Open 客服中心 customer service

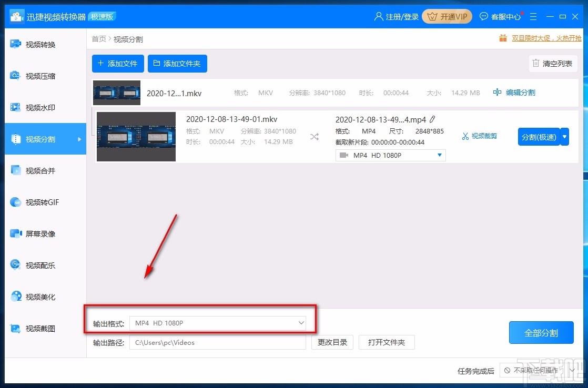click(x=500, y=16)
